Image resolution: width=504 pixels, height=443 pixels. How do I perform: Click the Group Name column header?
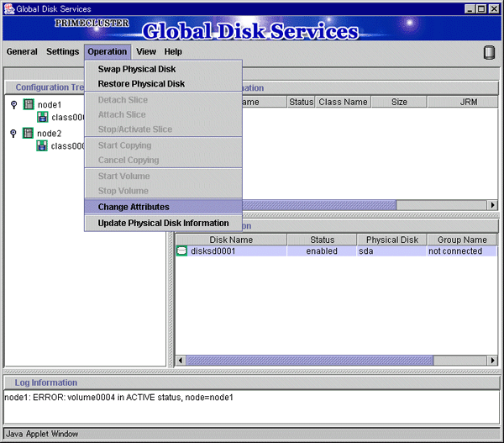pos(461,240)
